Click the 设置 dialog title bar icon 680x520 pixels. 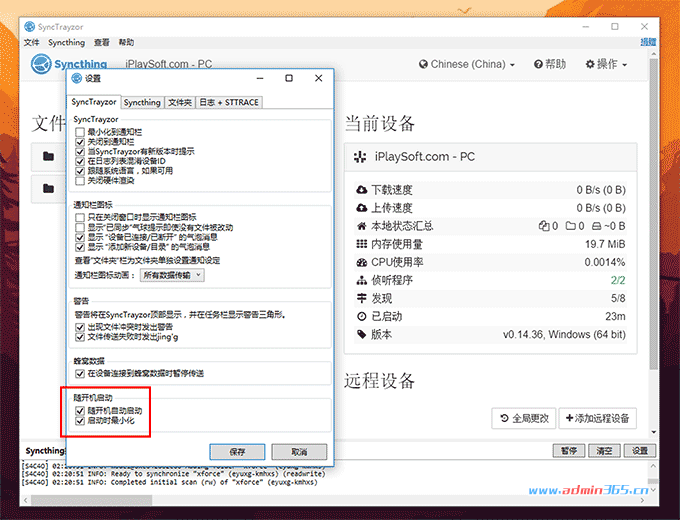coord(77,78)
